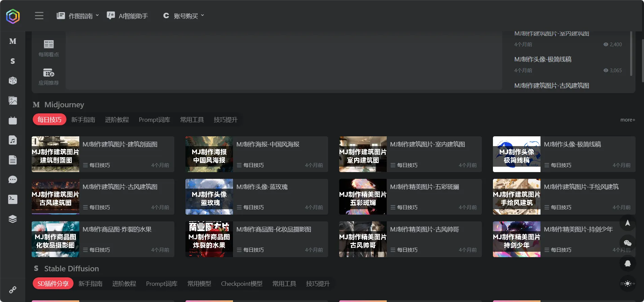Select Stable Diffusion 常用模型 tab
This screenshot has height=302, width=644.
[x=199, y=284]
